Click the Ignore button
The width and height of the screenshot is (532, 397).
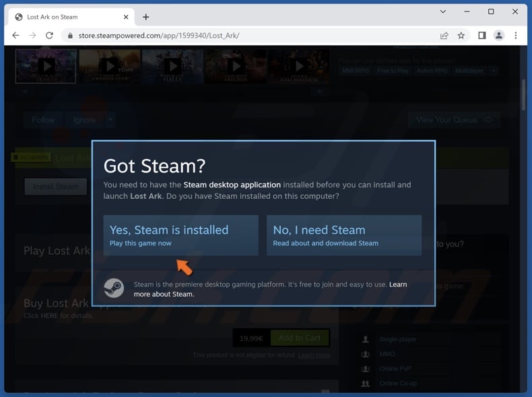click(84, 120)
